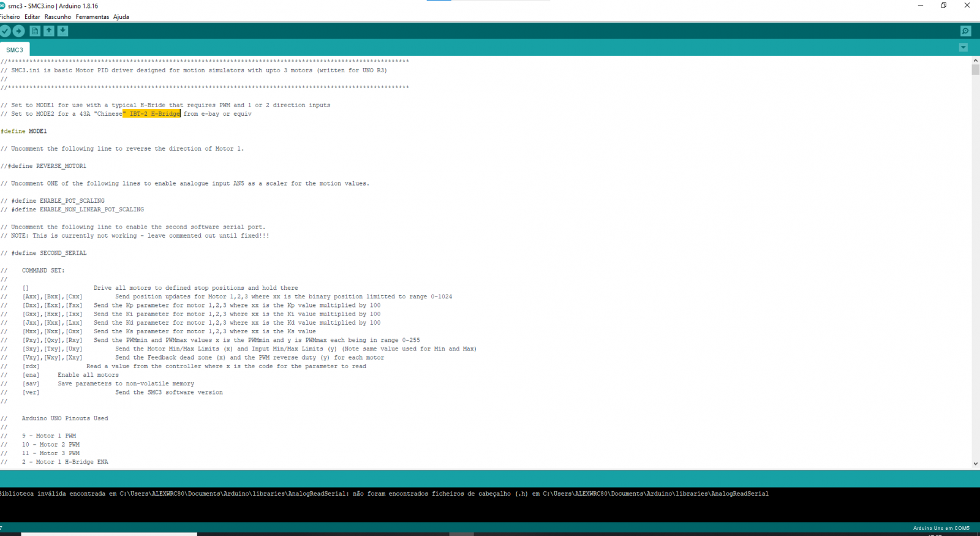Screen dimensions: 980x536
Task: Click the editor scrollbar up arrow
Action: point(975,61)
